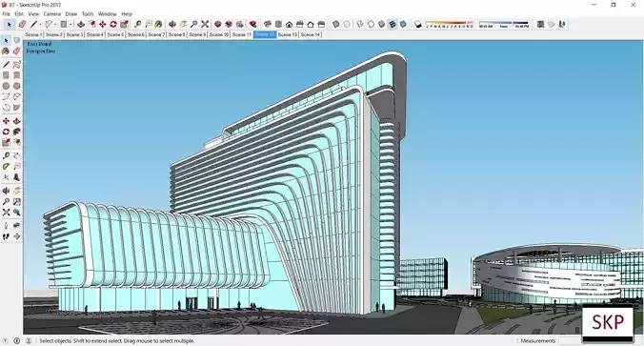Click the 'Two Point Perspective' viewport label

(41, 48)
